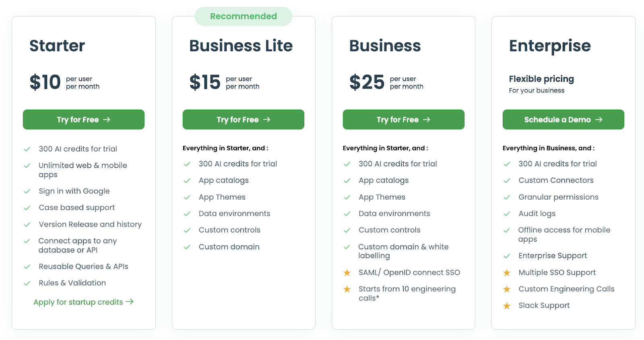
Task: Click the Recommended badge above Business Lite
Action: [x=244, y=17]
